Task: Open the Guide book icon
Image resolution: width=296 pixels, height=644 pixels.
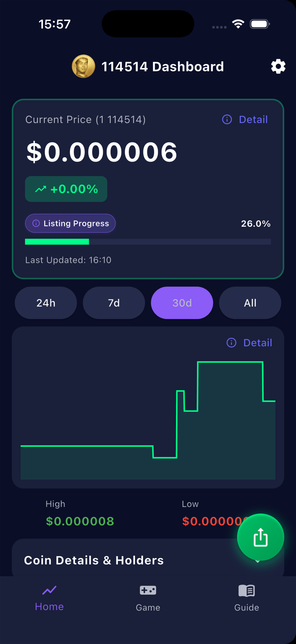Action: (246, 591)
